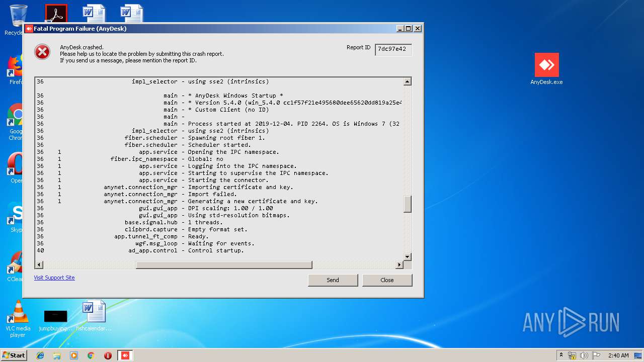
Task: Minimize the Fatal Program Failure window
Action: tap(400, 29)
